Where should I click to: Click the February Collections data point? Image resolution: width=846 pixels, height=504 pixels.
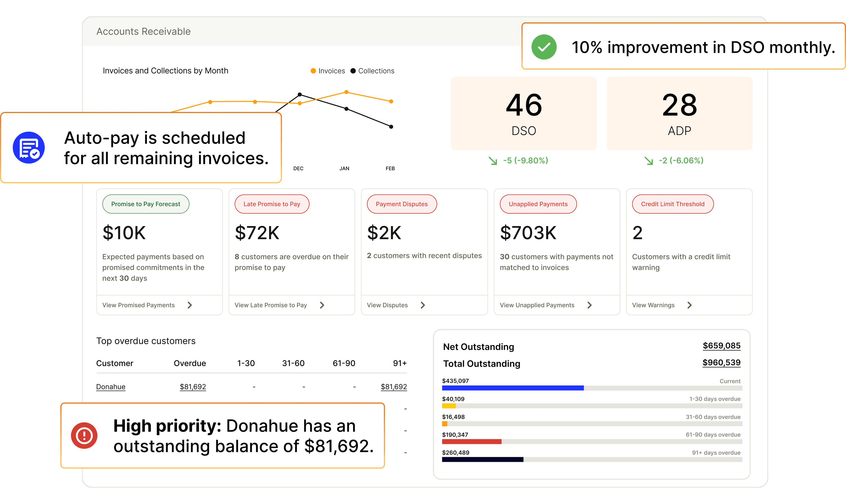391,127
